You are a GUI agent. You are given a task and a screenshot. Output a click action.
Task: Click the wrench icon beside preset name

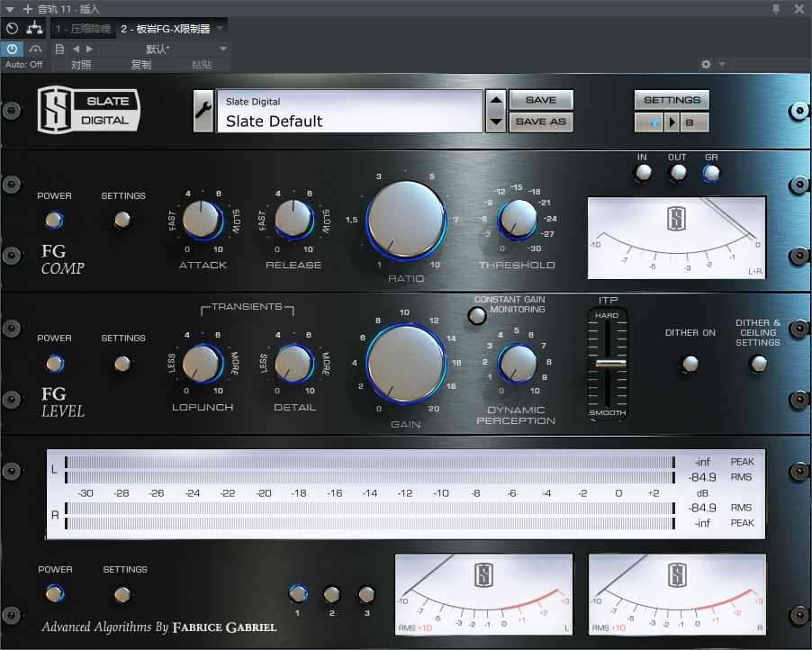[203, 111]
